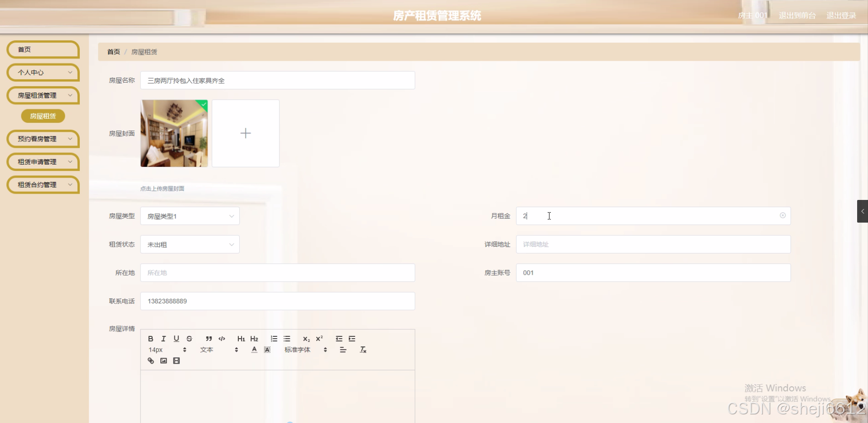This screenshot has height=423, width=868.
Task: Clear formatting with the Tx icon
Action: point(363,350)
